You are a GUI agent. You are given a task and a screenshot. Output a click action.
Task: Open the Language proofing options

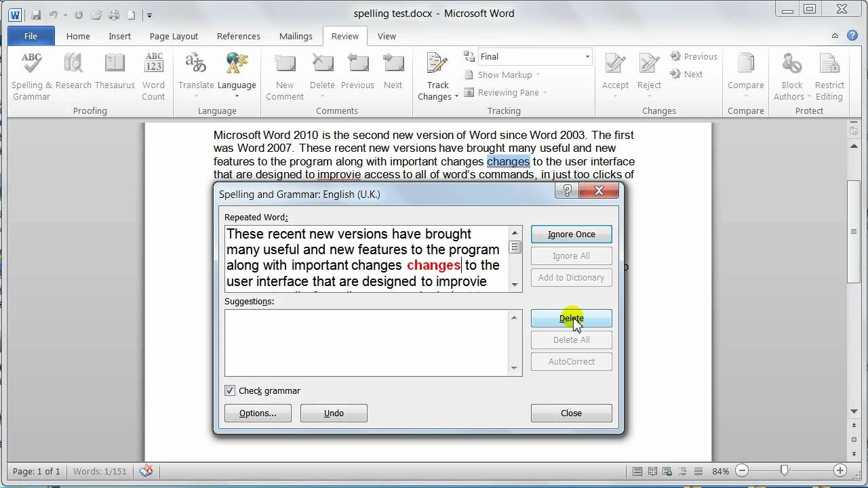point(237,75)
